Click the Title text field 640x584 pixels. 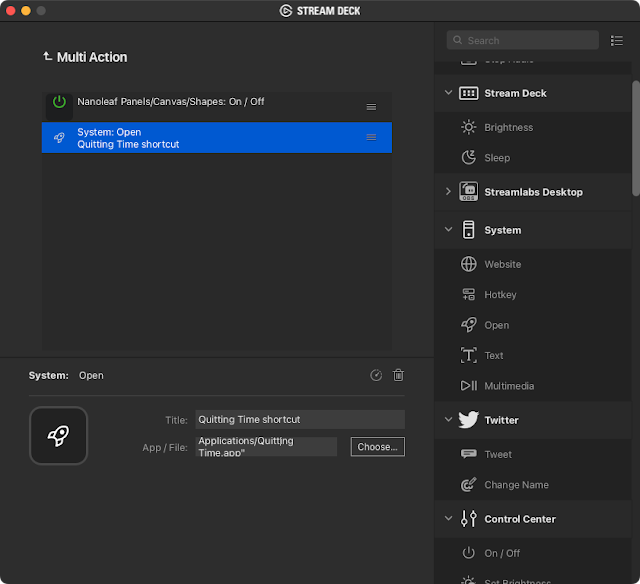(300, 419)
